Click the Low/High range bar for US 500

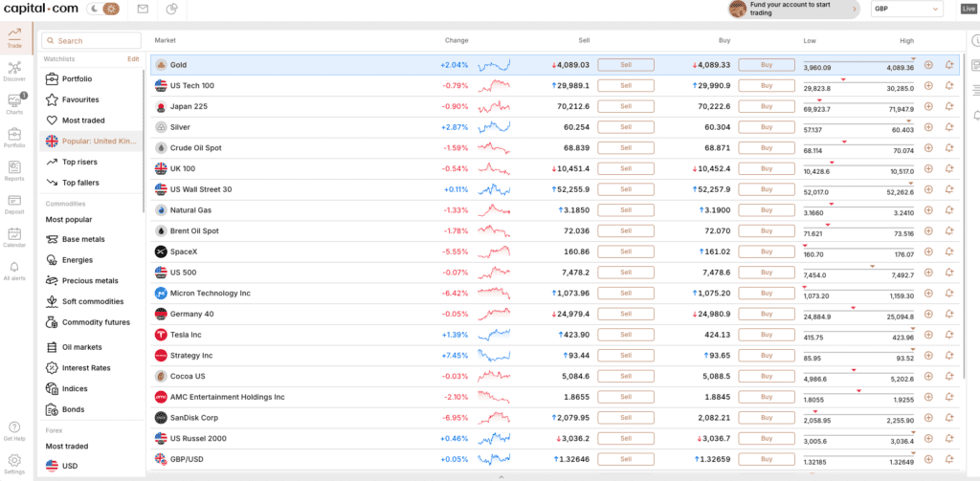pos(858,272)
